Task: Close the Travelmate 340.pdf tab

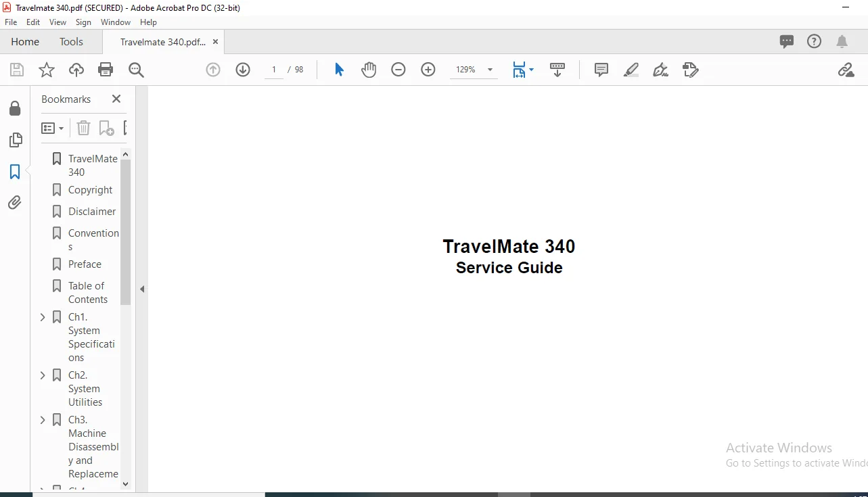Action: [216, 42]
